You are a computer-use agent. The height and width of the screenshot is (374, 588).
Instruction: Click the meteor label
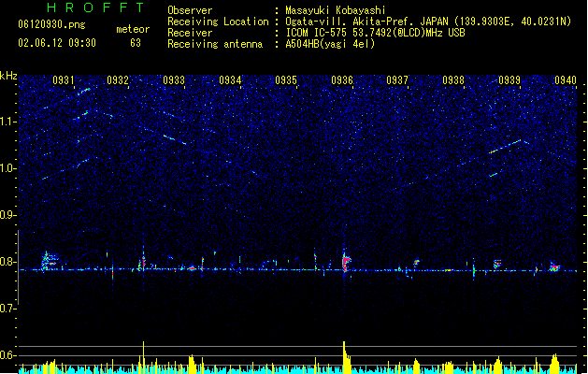[x=133, y=29]
